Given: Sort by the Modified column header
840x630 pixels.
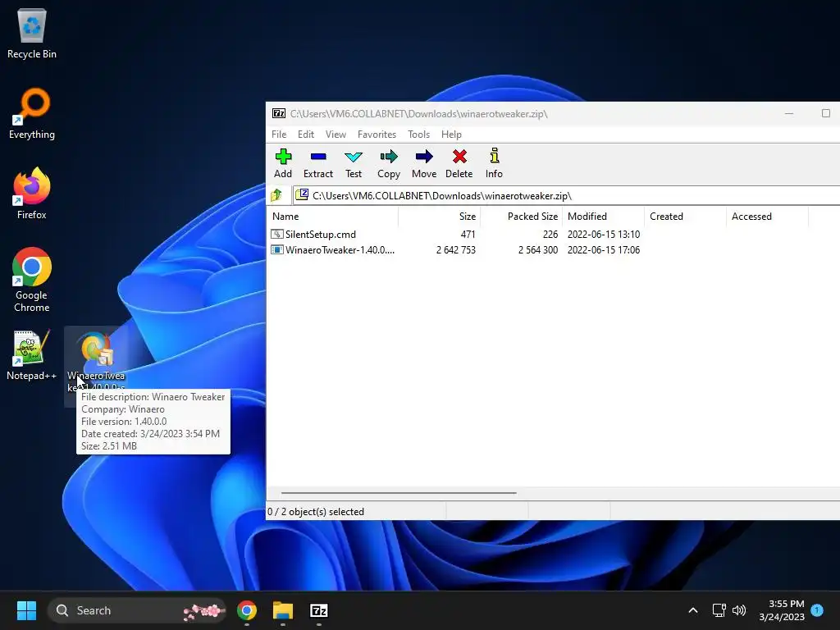Looking at the screenshot, I should (603, 217).
